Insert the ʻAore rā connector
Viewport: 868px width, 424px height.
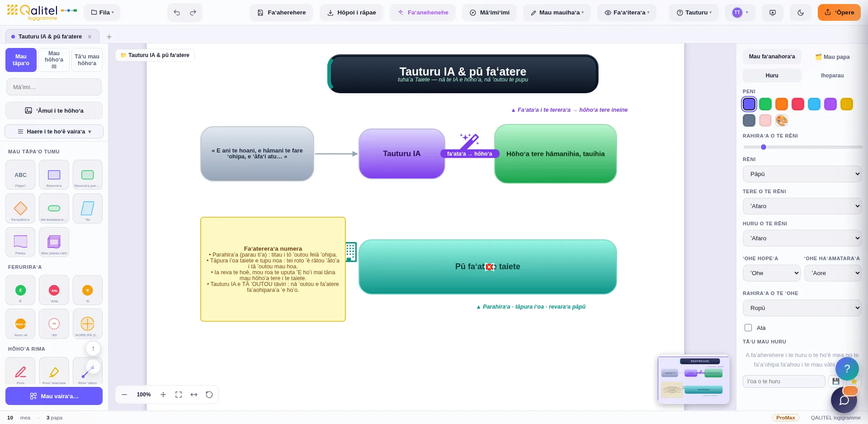pyautogui.click(x=20, y=324)
